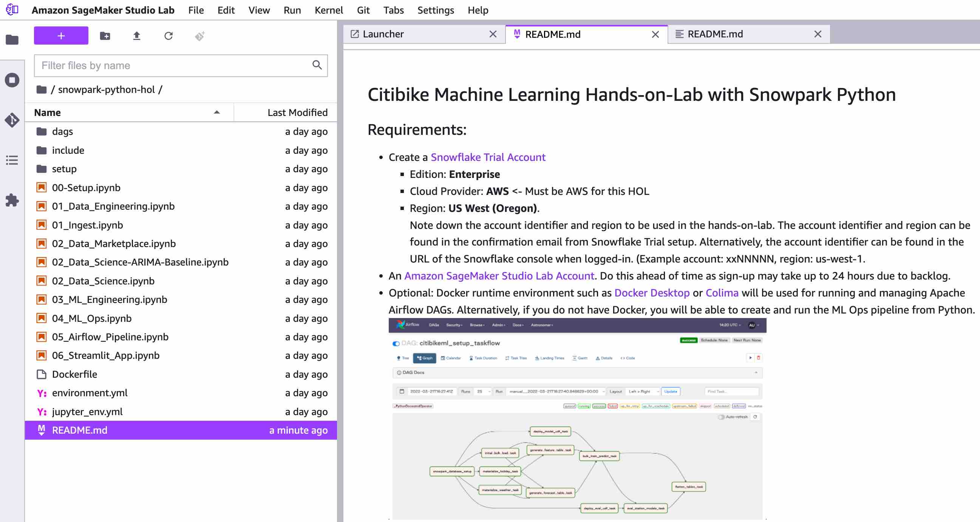This screenshot has width=980, height=522.
Task: Follow the Snowflake Trial Account link
Action: point(488,157)
